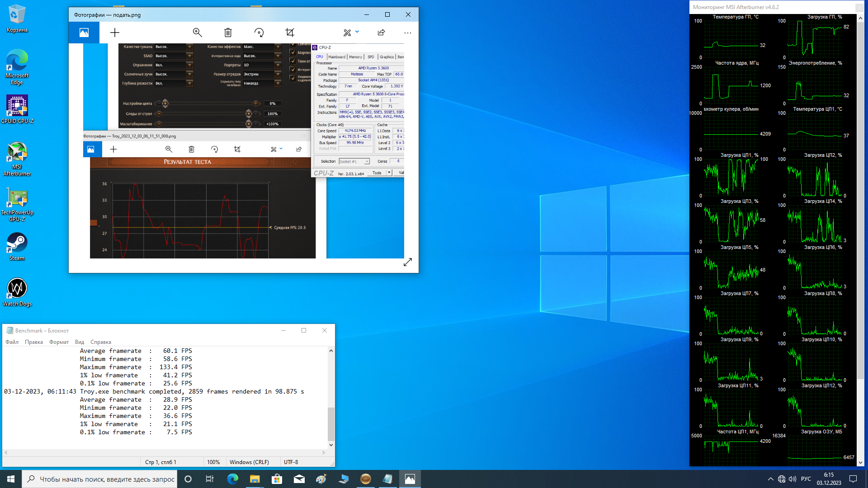The height and width of the screenshot is (488, 868).
Task: Click the plus 'add to' icon in Photos
Action: (115, 33)
